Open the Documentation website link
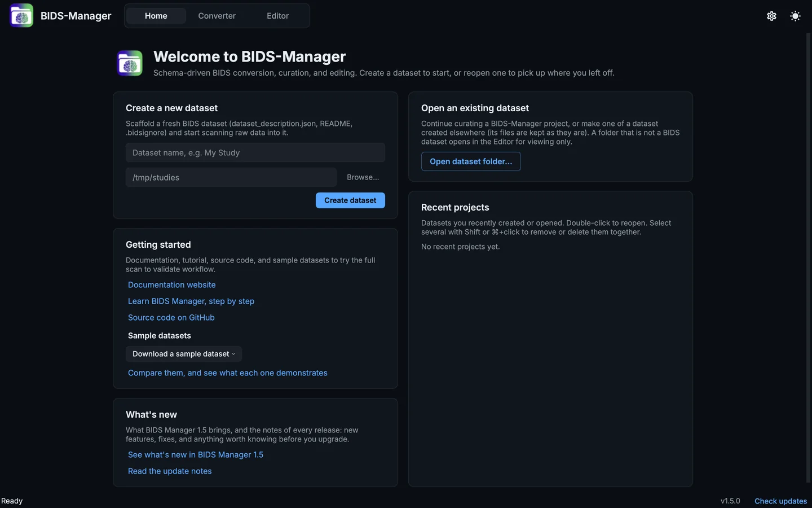 (172, 285)
